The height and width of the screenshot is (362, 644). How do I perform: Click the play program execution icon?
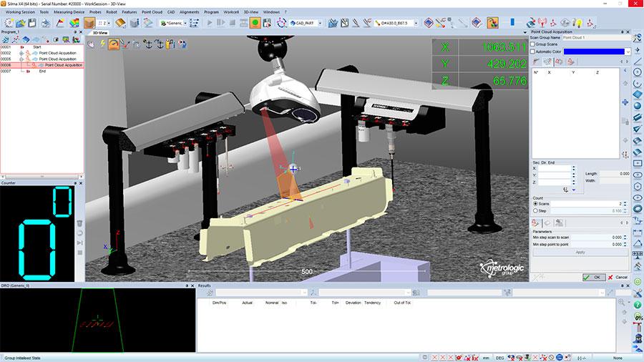pos(210,23)
